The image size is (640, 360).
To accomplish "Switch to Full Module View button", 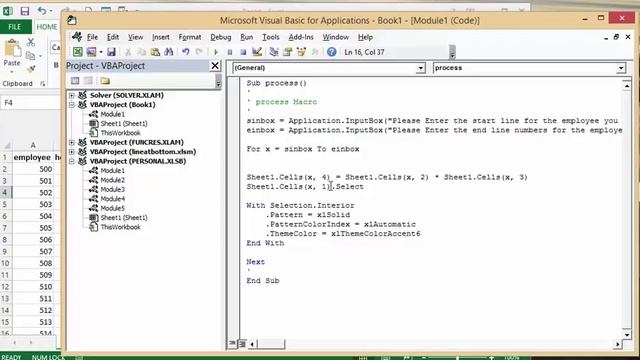I will [242, 344].
